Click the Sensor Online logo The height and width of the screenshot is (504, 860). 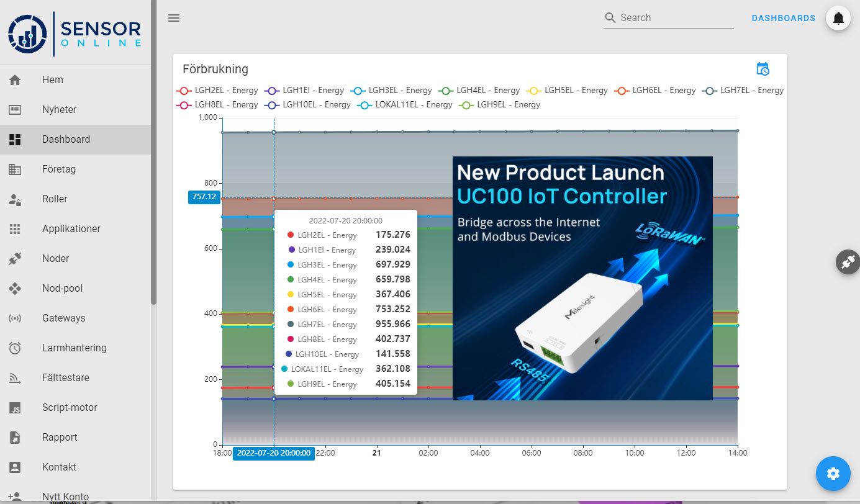(x=75, y=32)
